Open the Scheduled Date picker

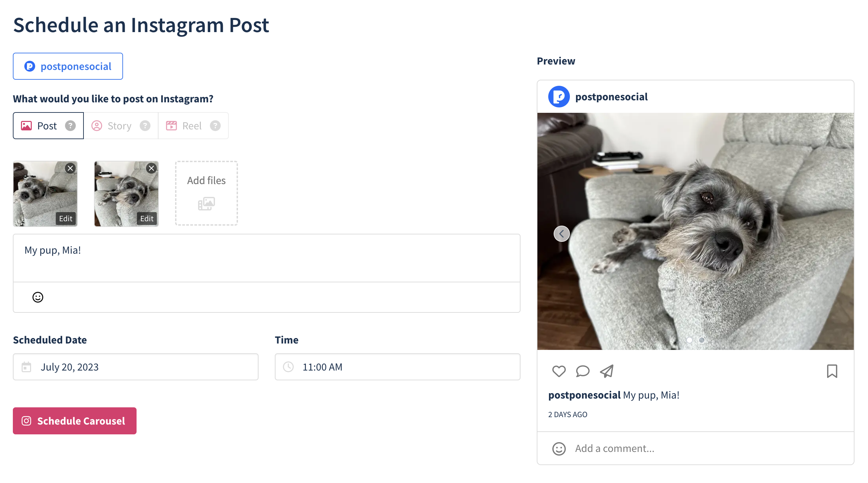(135, 367)
